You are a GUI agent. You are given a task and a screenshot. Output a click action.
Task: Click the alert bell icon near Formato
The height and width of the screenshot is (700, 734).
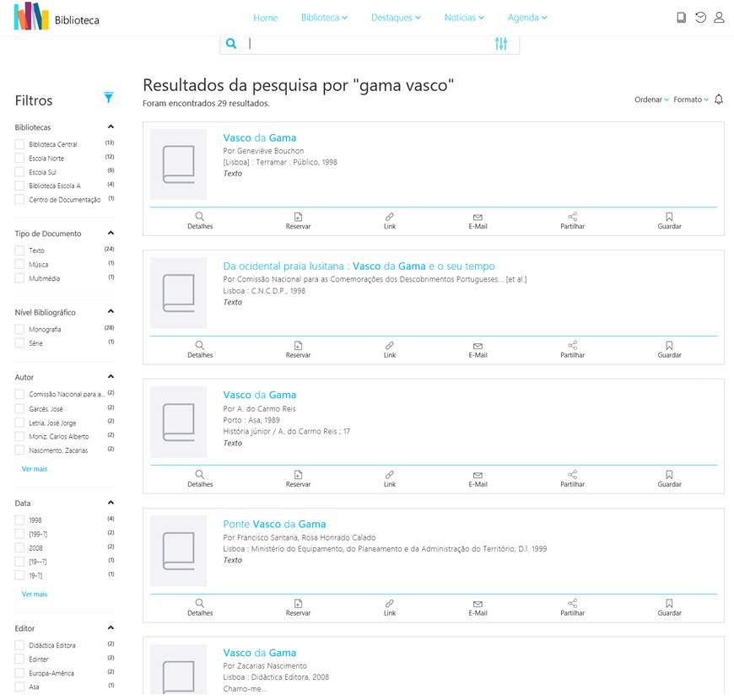(719, 100)
